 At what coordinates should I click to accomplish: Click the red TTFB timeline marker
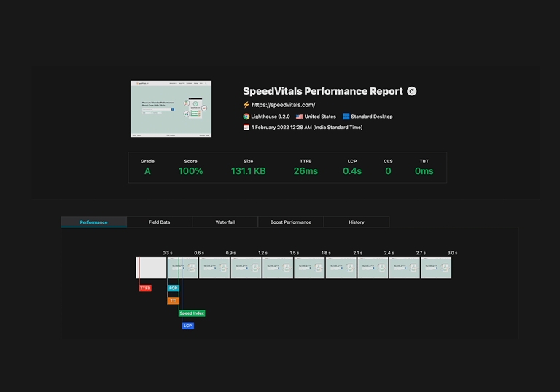point(145,288)
